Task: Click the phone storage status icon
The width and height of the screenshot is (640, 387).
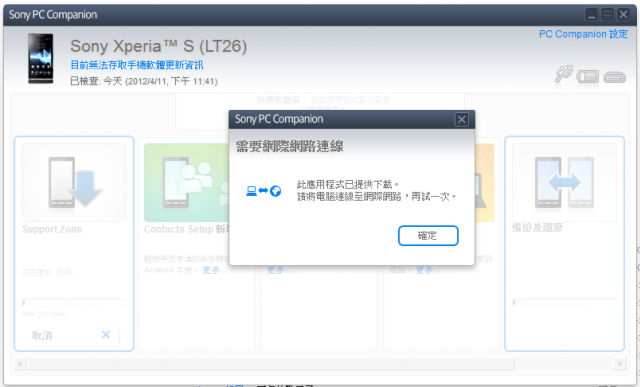Action: 615,77
